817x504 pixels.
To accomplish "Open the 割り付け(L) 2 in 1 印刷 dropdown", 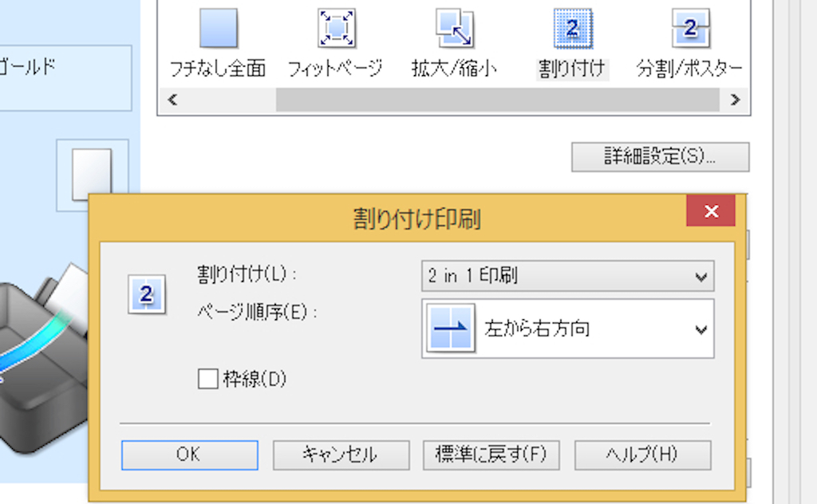I will 567,277.
